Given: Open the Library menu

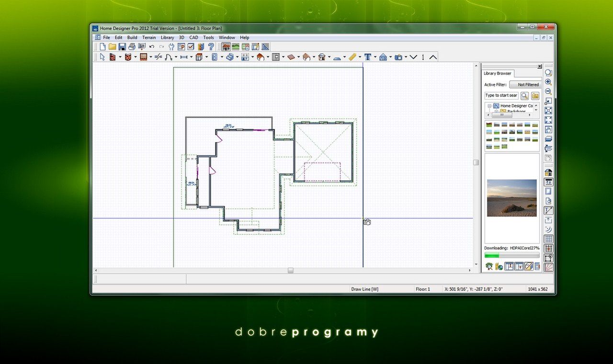Looking at the screenshot, I should click(167, 37).
